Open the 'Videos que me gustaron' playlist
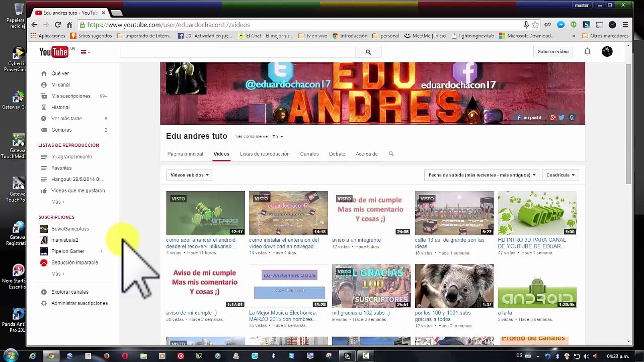This screenshot has width=644, height=362. (78, 191)
